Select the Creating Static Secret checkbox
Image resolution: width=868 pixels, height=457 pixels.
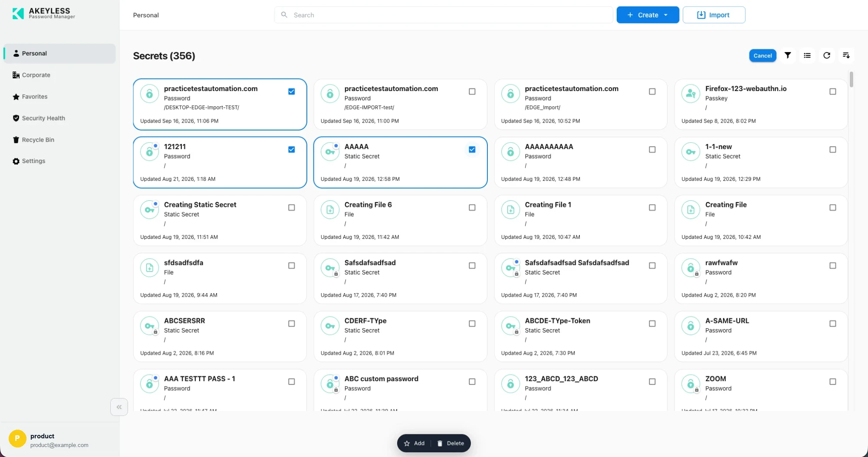tap(292, 208)
